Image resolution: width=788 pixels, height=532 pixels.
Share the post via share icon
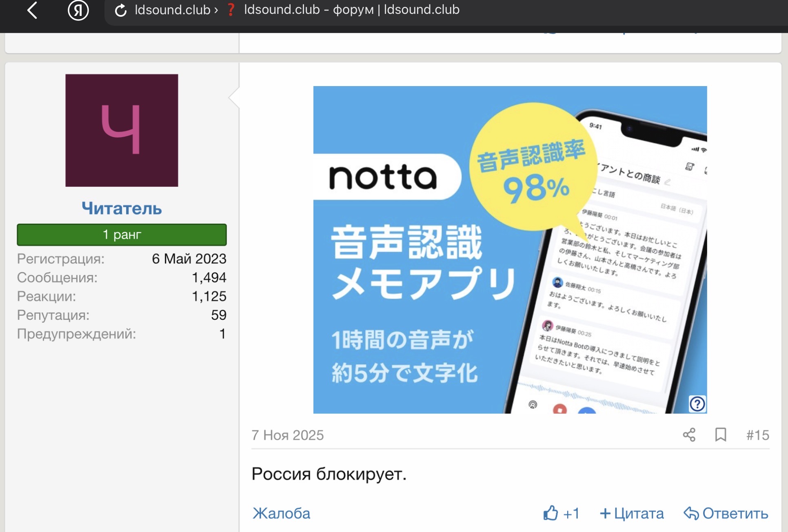689,435
